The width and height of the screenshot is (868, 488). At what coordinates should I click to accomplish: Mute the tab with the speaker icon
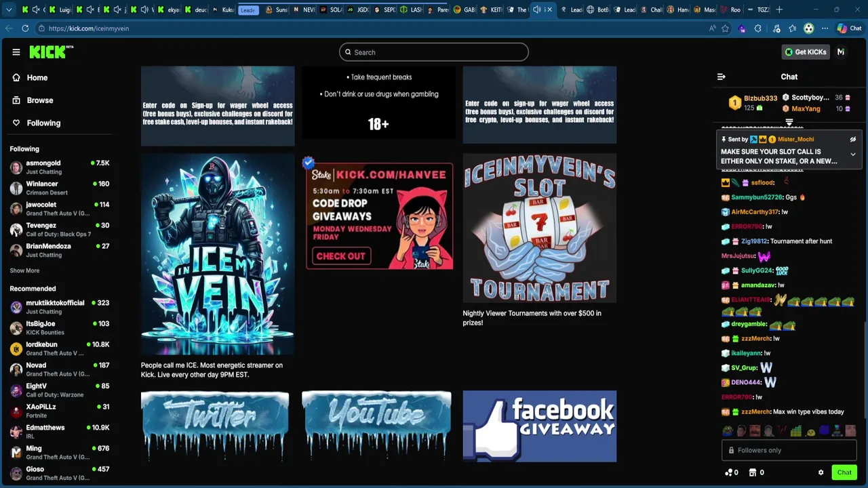[x=537, y=9]
